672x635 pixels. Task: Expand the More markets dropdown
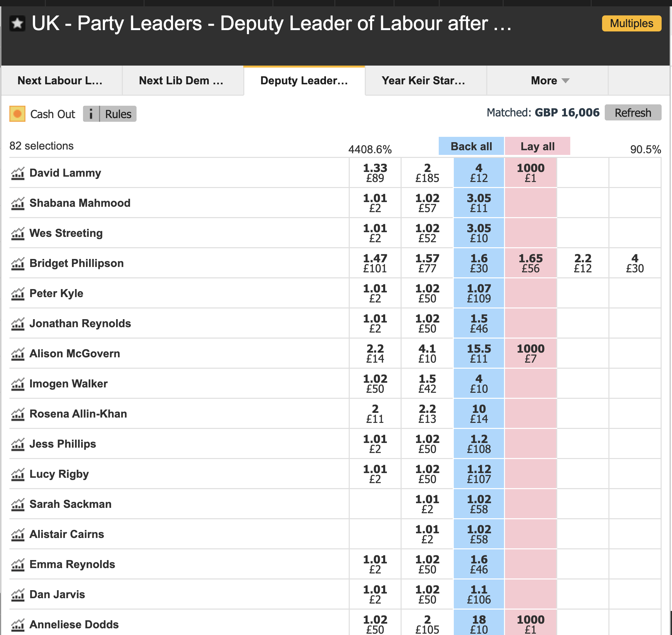pyautogui.click(x=550, y=81)
